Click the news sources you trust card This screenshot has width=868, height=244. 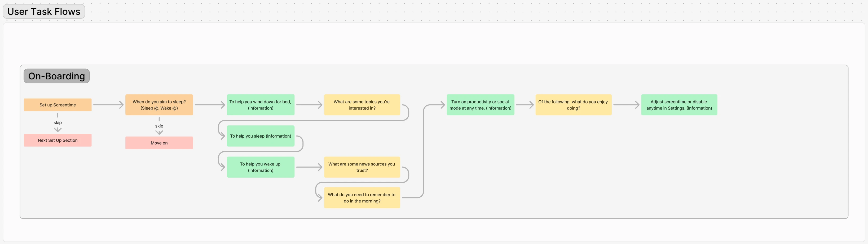click(362, 167)
